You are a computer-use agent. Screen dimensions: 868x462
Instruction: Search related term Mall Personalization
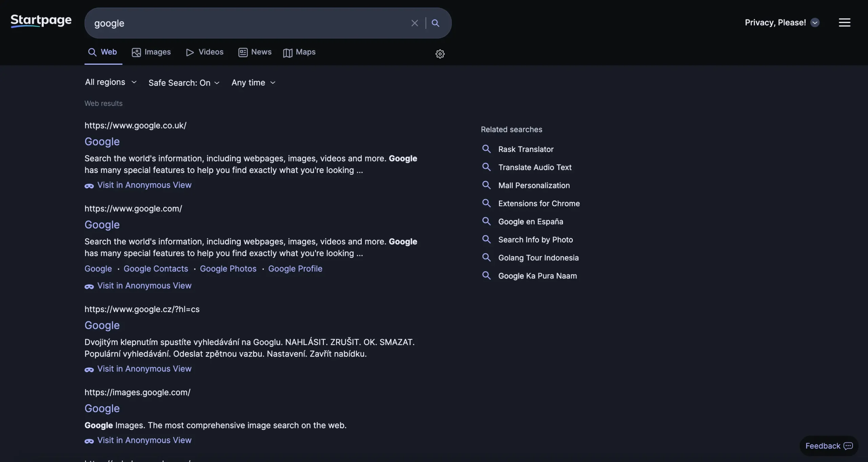(534, 186)
